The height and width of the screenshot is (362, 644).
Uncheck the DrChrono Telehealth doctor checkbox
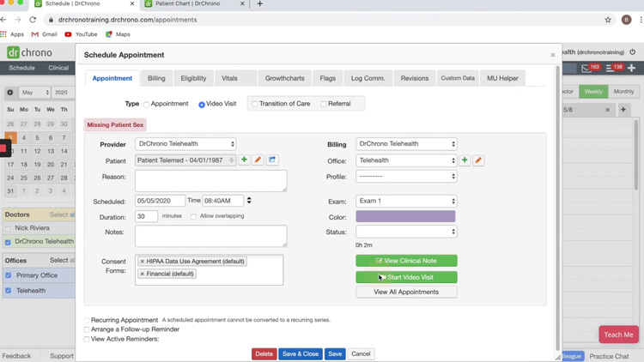point(8,242)
